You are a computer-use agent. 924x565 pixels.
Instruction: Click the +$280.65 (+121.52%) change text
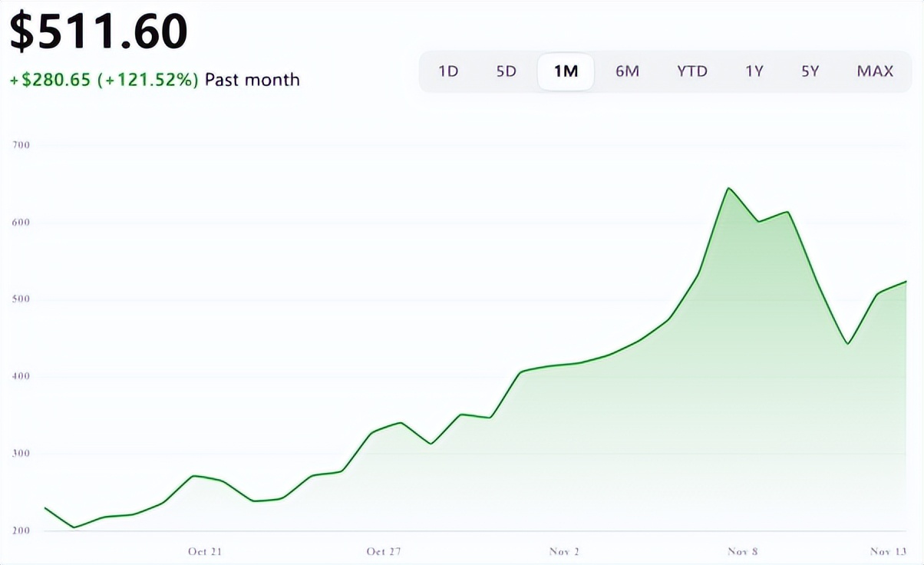(x=104, y=80)
